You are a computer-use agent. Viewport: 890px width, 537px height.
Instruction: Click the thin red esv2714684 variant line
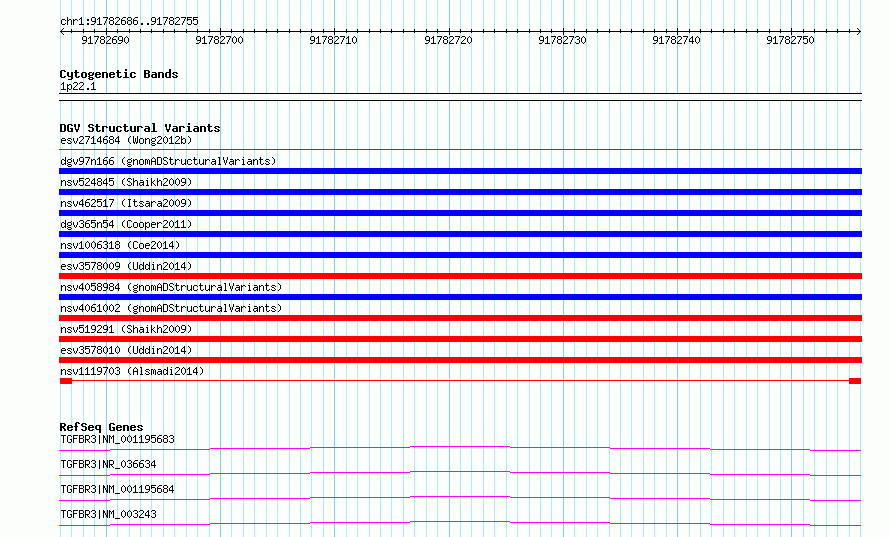(x=460, y=150)
